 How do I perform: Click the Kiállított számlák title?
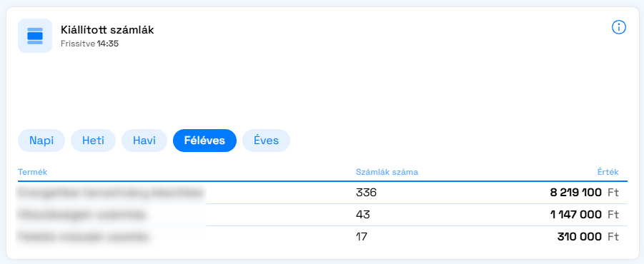coord(107,30)
